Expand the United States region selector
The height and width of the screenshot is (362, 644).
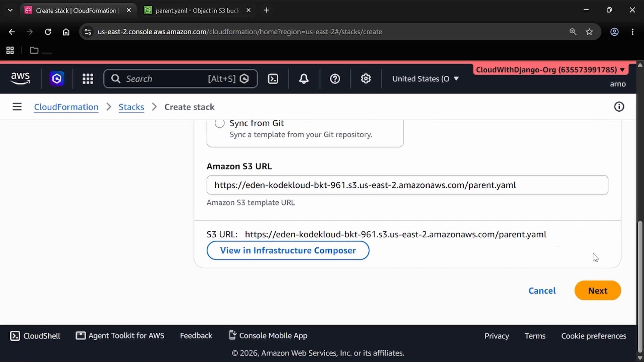[x=425, y=79]
